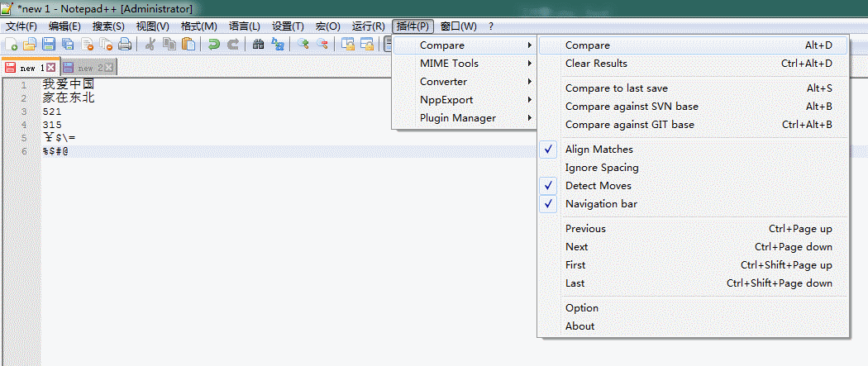Click the Synchronize vertical scrolling icon
This screenshot has width=868, height=366.
[348, 45]
